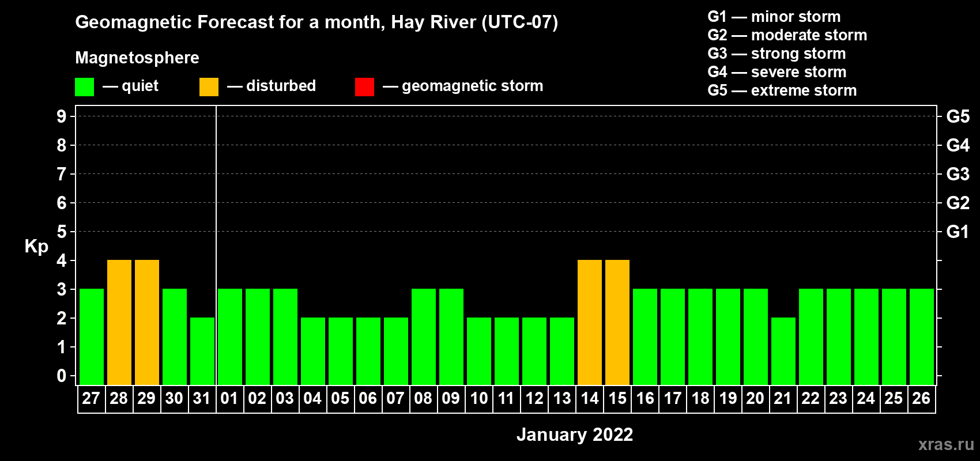Select date label 10 on the x-axis
The width and height of the screenshot is (980, 461).
click(478, 399)
